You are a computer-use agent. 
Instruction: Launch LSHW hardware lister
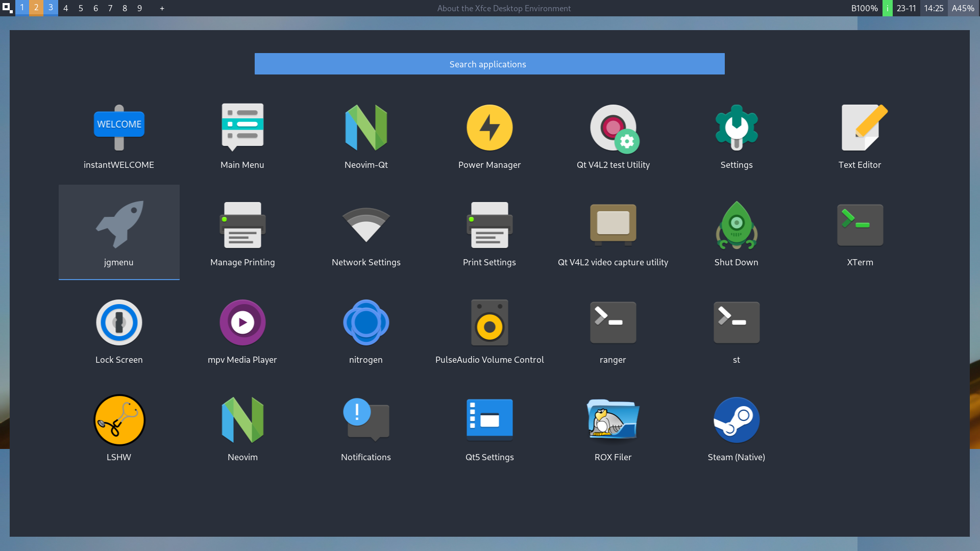(x=119, y=420)
